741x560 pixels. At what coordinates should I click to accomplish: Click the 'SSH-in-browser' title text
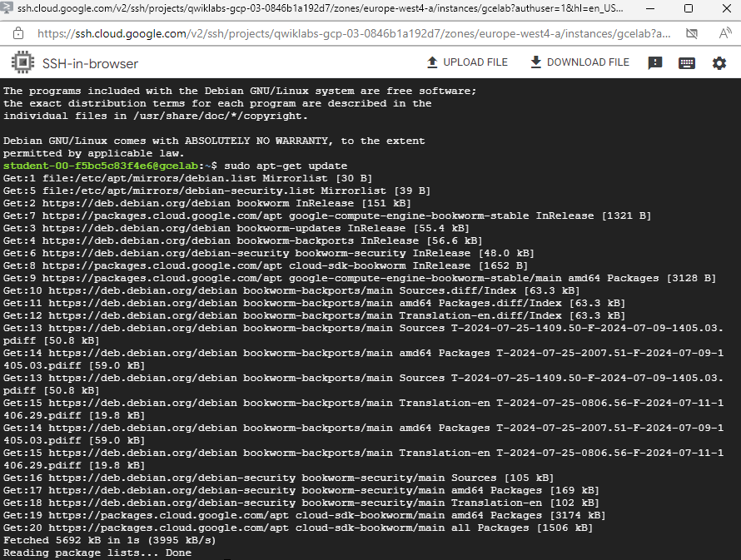pyautogui.click(x=90, y=64)
